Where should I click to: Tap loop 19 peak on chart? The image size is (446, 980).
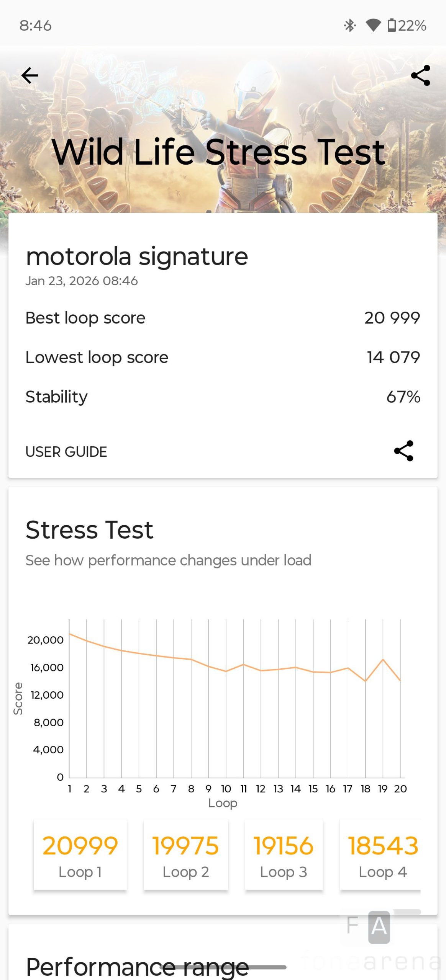[383, 660]
